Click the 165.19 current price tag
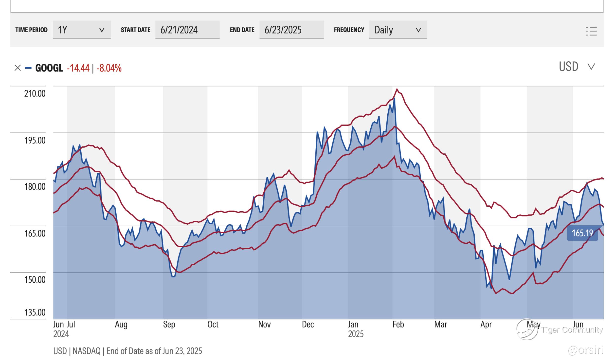Viewport: 616px width, 364px height. 582,233
